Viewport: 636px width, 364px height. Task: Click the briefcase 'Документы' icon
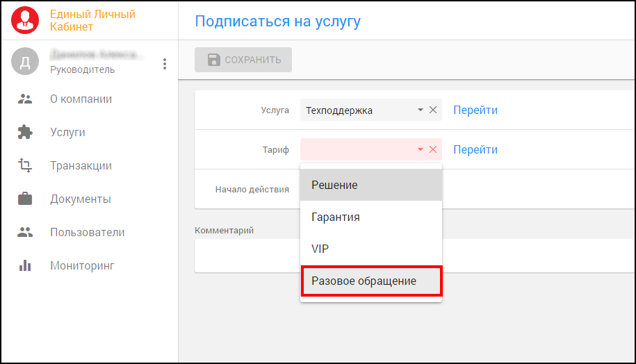(x=25, y=199)
